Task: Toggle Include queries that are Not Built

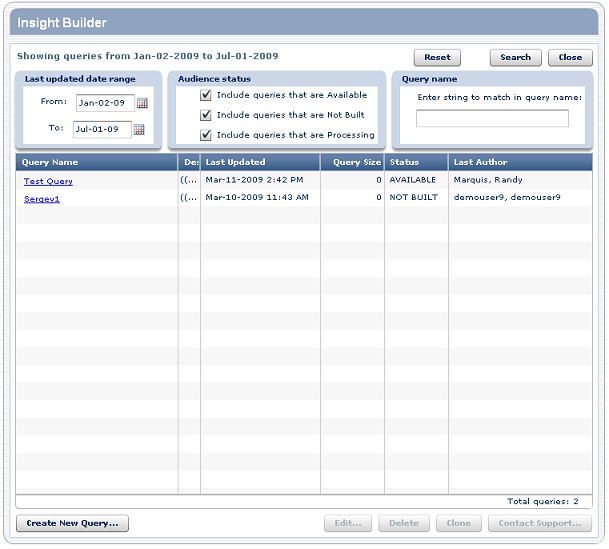Action: (x=206, y=115)
